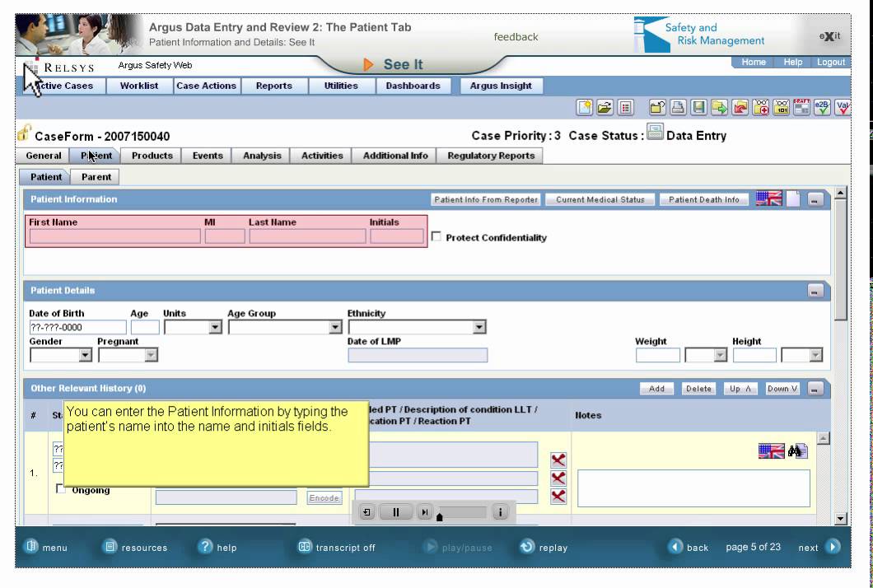Viewport: 873px width, 588px height.
Task: Click the flag icon in the Notes column
Action: tap(771, 451)
